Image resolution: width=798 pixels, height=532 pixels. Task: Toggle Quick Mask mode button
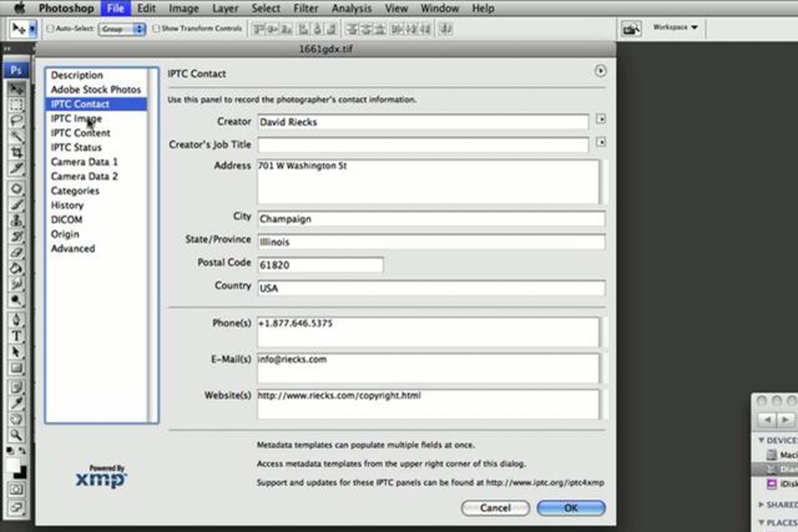click(16, 489)
